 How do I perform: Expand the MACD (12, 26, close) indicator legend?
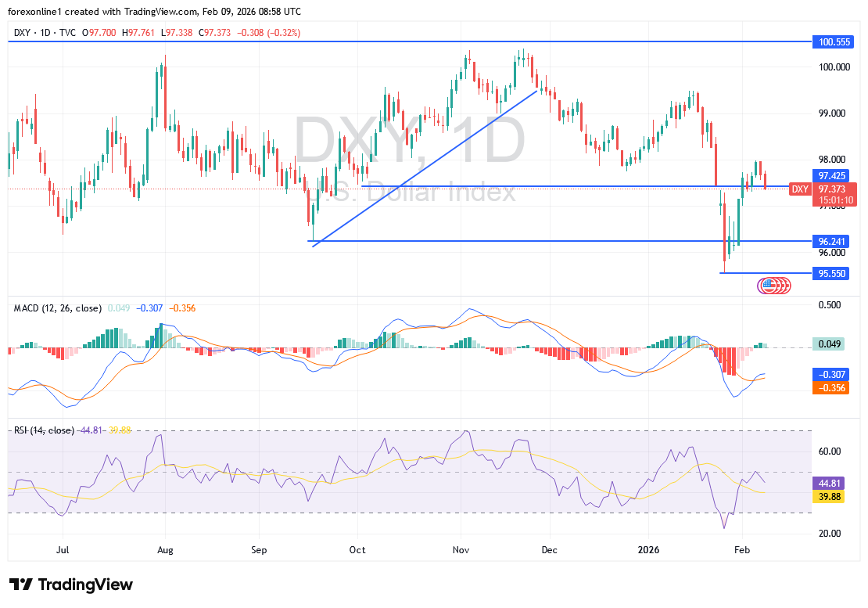point(57,308)
